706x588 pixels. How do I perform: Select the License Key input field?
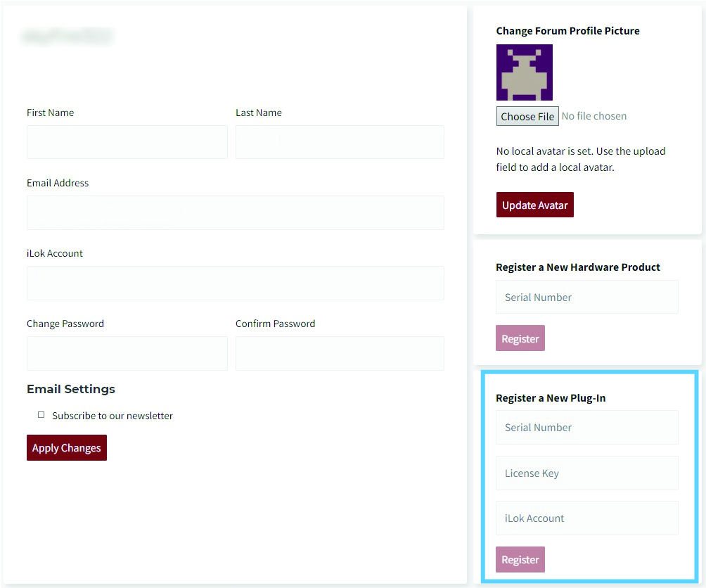point(586,473)
